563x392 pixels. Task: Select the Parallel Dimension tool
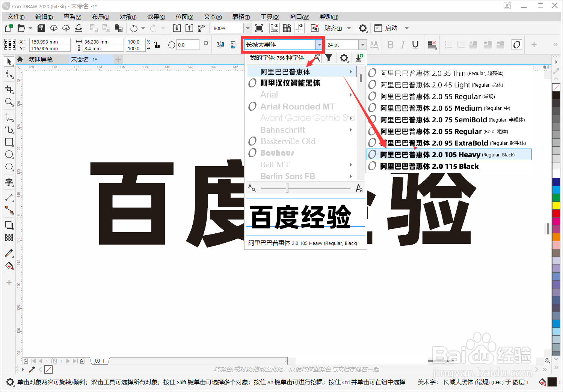[9, 197]
